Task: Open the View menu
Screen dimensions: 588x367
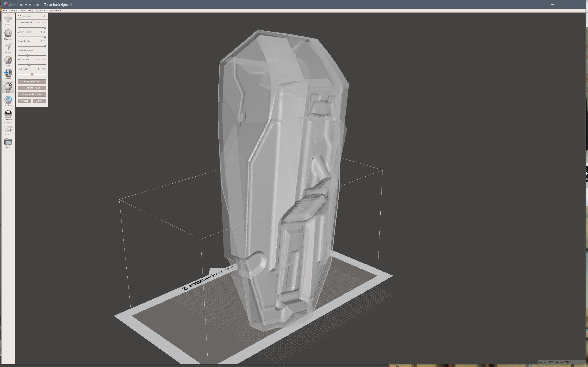Action: 23,11
